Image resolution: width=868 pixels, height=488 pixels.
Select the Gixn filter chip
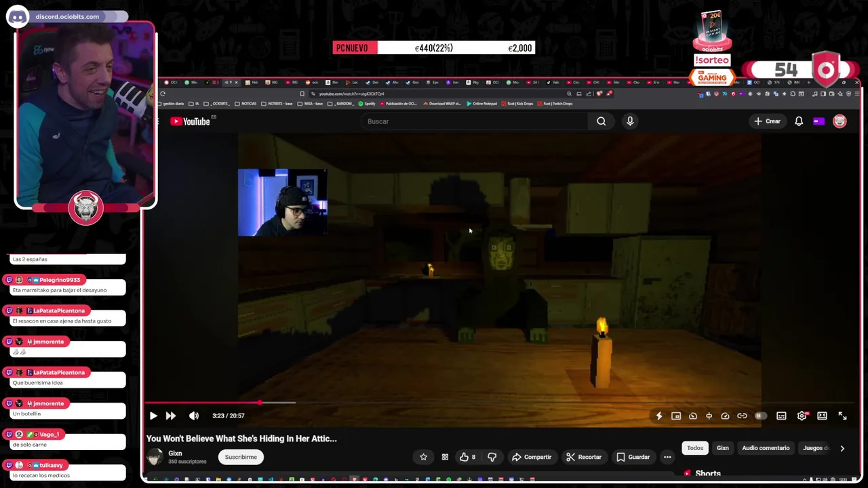[x=723, y=448]
